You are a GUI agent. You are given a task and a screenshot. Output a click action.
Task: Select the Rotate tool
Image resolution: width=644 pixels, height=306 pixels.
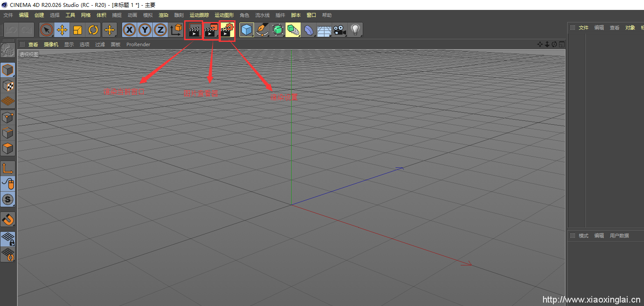tap(93, 30)
